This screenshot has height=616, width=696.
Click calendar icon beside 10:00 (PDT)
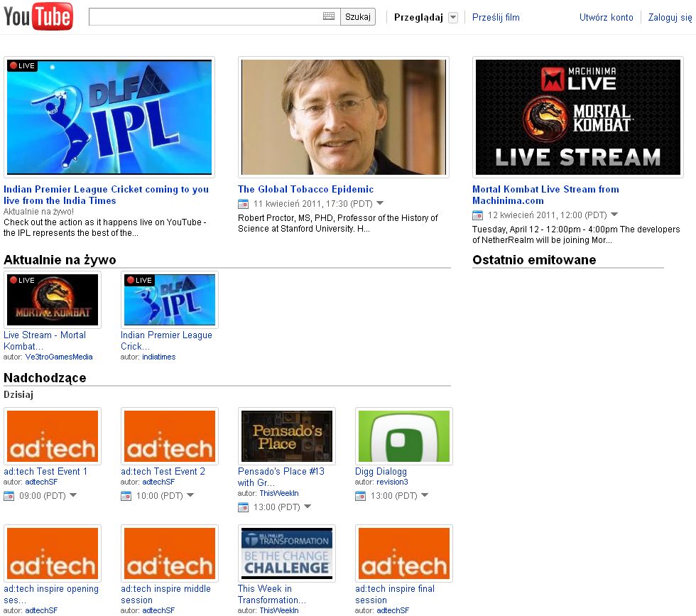click(x=126, y=496)
